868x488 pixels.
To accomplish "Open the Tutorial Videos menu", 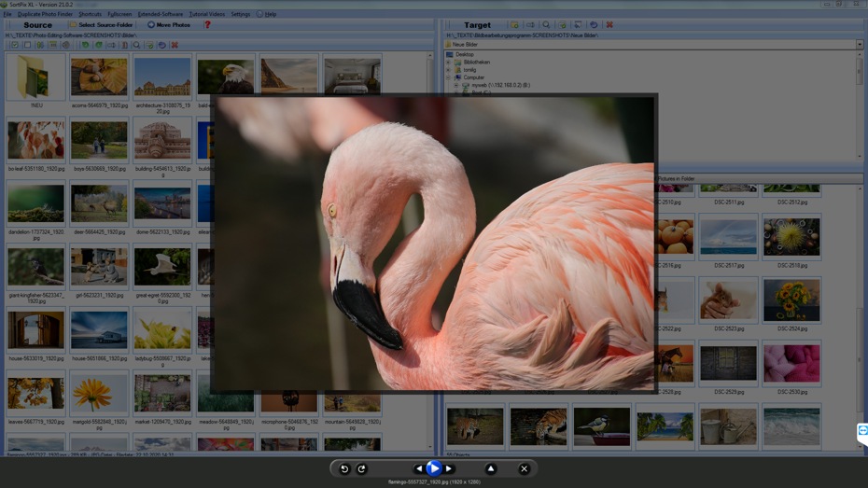I will (x=206, y=14).
